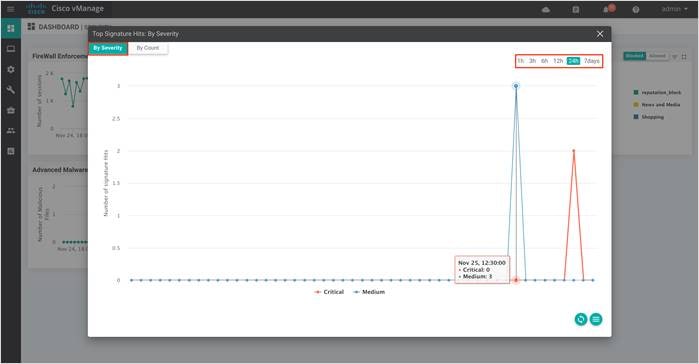Select Allowed toggle in background dashboard
This screenshot has height=364, width=699.
pyautogui.click(x=657, y=56)
